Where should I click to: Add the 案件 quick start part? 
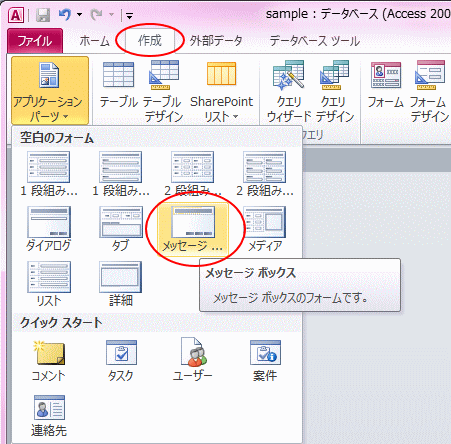tap(265, 361)
